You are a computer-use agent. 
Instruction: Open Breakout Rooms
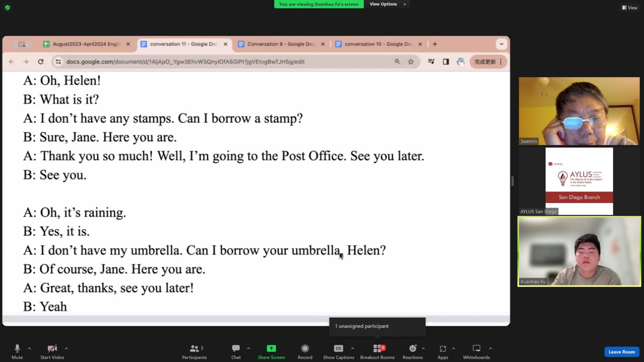[377, 352]
